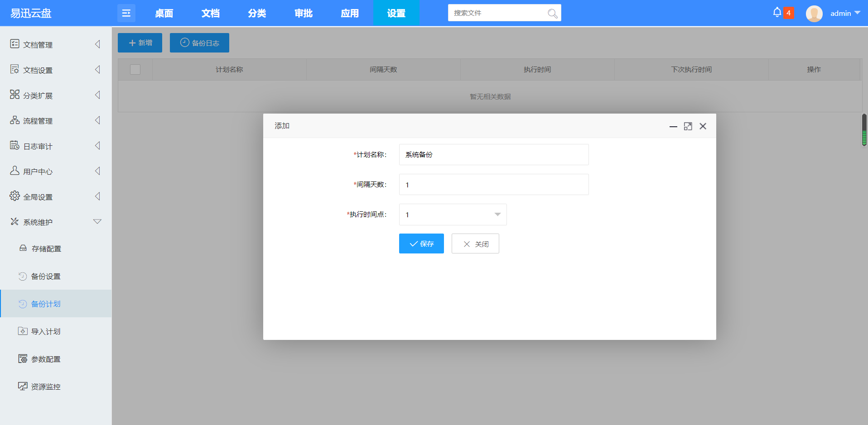
Task: Open the admin user dropdown arrow
Action: click(x=857, y=13)
